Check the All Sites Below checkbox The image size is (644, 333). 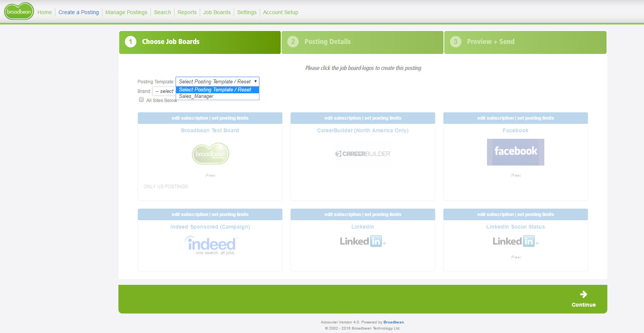click(141, 99)
